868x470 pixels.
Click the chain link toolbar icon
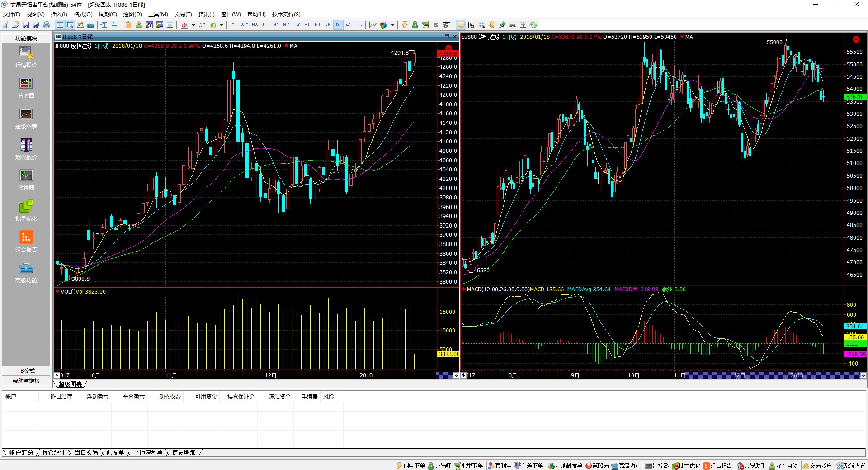point(513,25)
